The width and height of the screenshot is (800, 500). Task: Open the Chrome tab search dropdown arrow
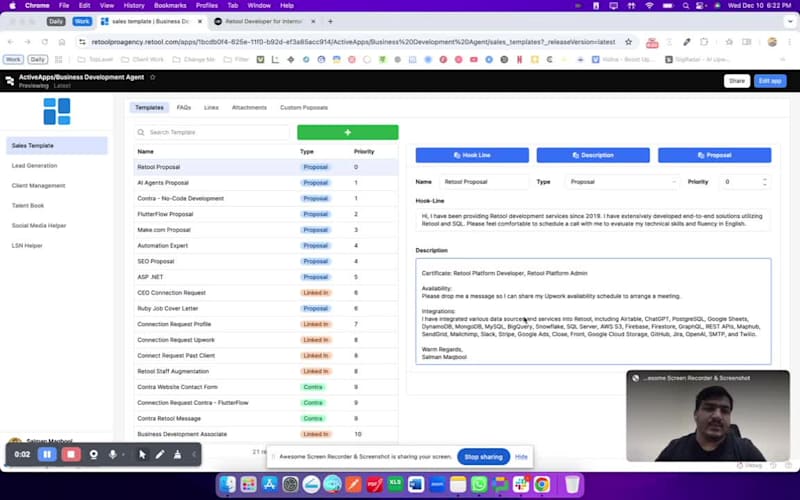(x=790, y=21)
